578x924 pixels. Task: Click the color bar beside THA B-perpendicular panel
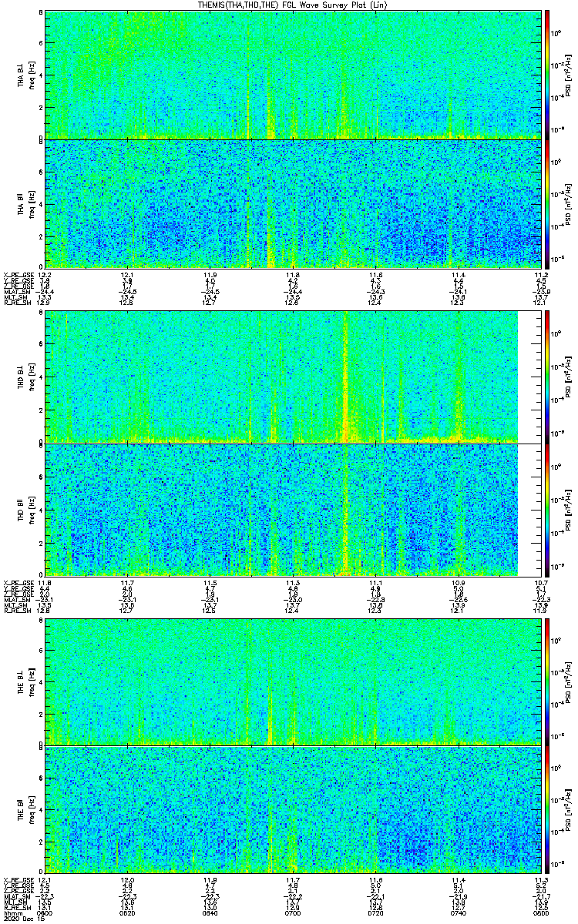point(547,75)
